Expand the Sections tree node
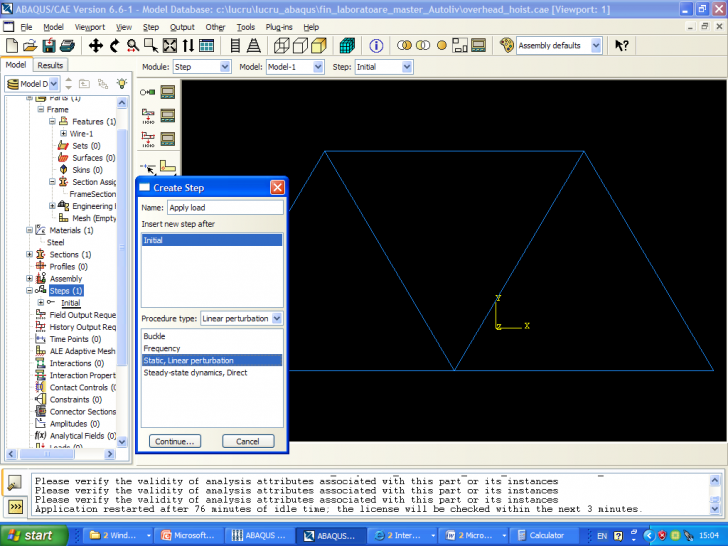This screenshot has height=546, width=728. point(28,255)
